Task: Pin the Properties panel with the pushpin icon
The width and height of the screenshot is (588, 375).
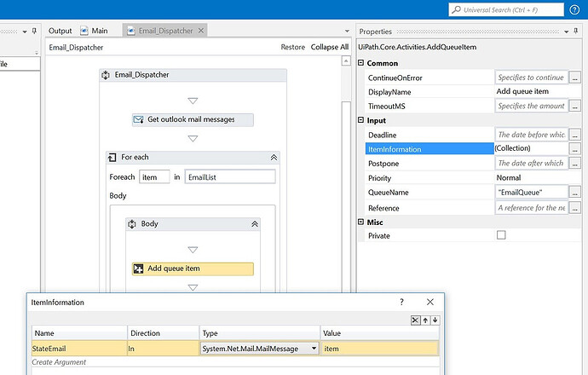Action: coord(576,32)
